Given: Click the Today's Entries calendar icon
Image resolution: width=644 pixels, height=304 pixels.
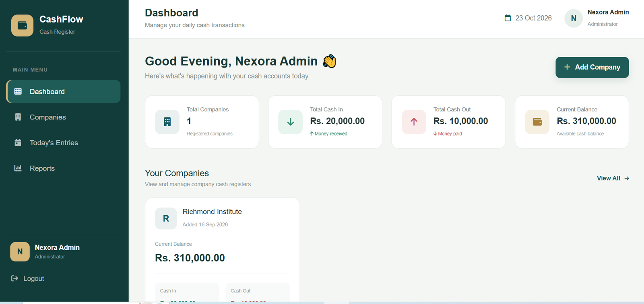Looking at the screenshot, I should click(x=18, y=142).
